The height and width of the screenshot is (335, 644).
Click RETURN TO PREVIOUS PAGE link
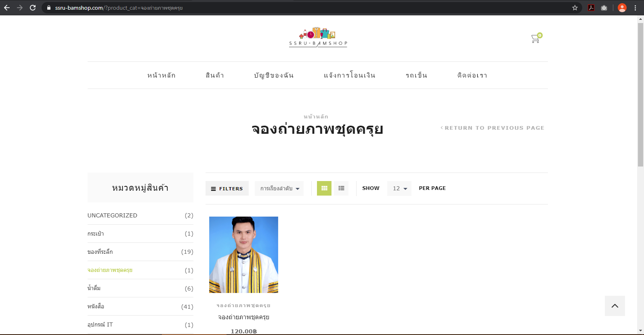point(493,128)
